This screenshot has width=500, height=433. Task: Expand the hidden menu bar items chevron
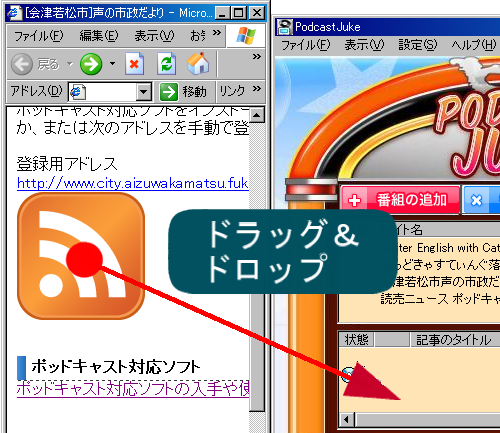pos(217,33)
